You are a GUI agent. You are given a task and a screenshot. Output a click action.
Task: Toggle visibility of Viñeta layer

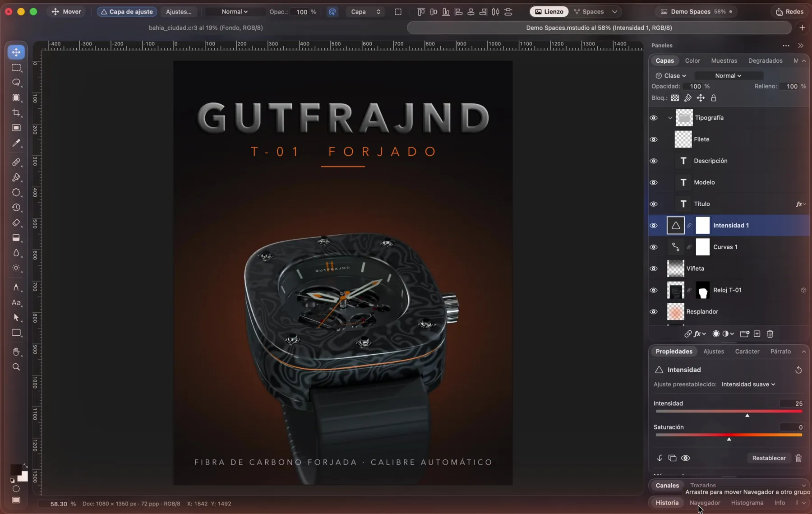[654, 269]
